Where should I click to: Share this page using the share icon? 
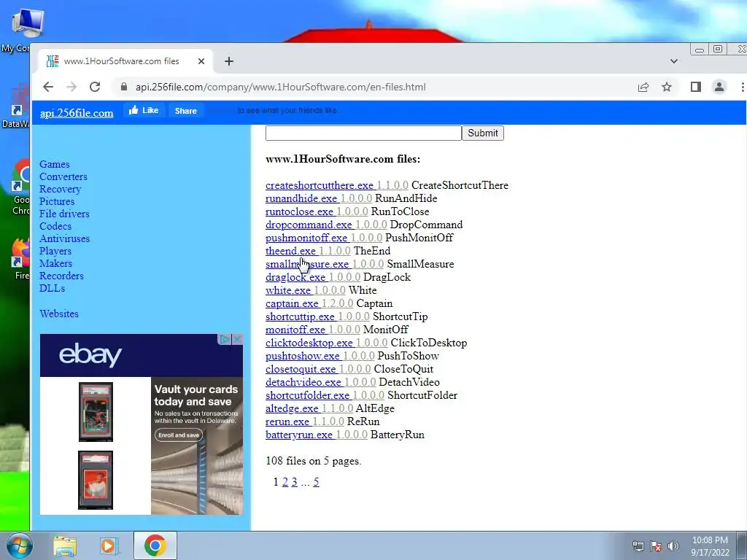click(x=643, y=87)
